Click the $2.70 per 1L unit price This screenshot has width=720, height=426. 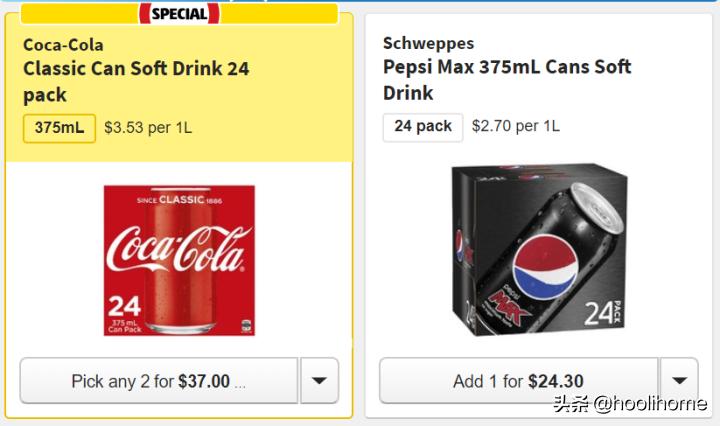[516, 127]
